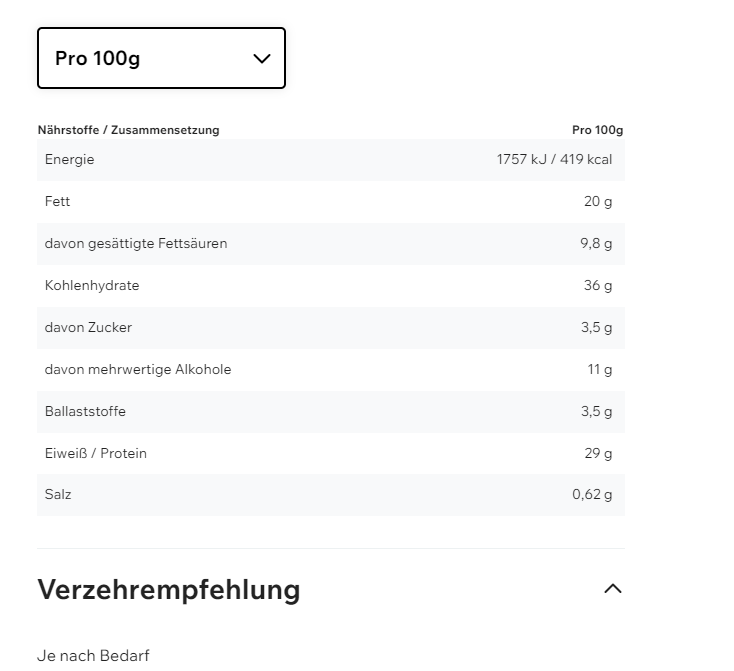The image size is (734, 671).
Task: Click the davon gesättigte Fettsäuren row label
Action: tap(136, 243)
